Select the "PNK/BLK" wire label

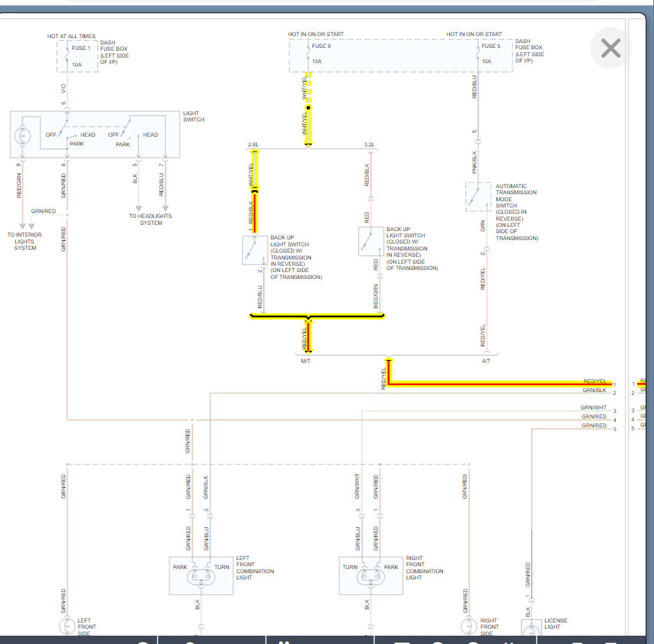pyautogui.click(x=474, y=162)
